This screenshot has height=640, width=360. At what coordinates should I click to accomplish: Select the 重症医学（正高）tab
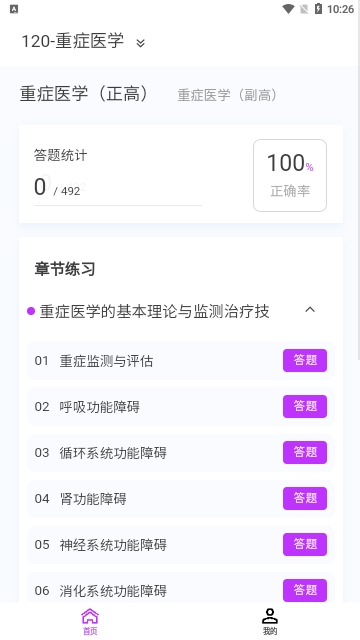click(x=84, y=93)
